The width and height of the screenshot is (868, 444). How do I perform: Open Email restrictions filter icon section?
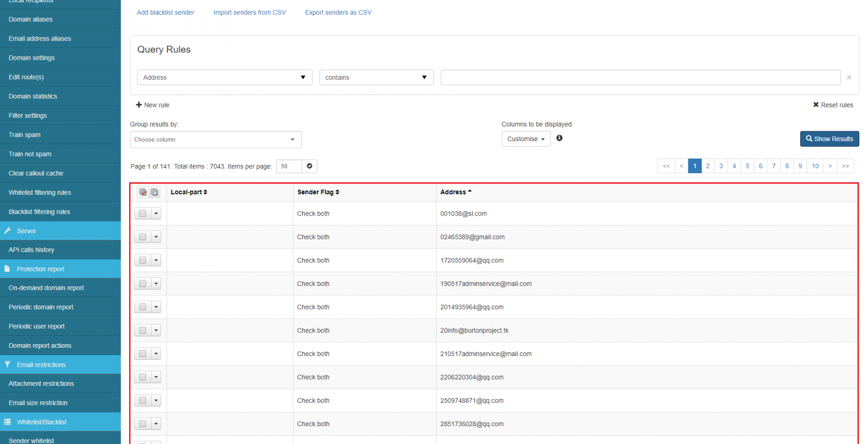(x=8, y=364)
